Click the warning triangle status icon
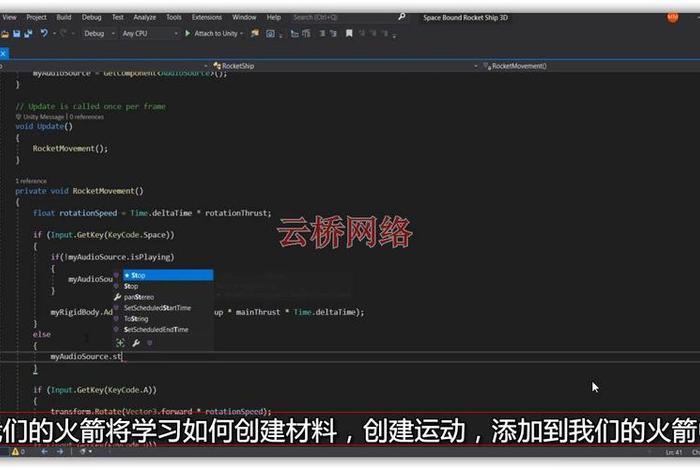This screenshot has width=700, height=470. [15, 452]
